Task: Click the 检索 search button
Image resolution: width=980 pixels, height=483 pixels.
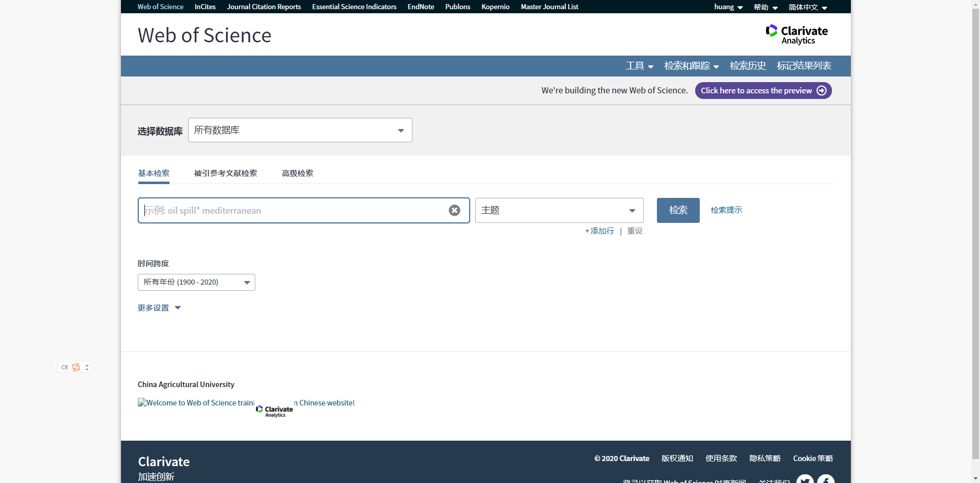Action: tap(678, 210)
